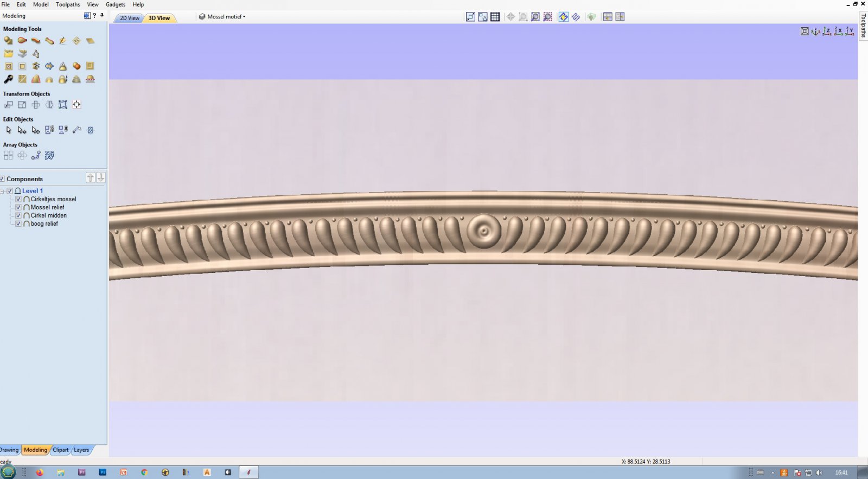The image size is (868, 479).
Task: Select the boog relief component name
Action: pyautogui.click(x=44, y=223)
